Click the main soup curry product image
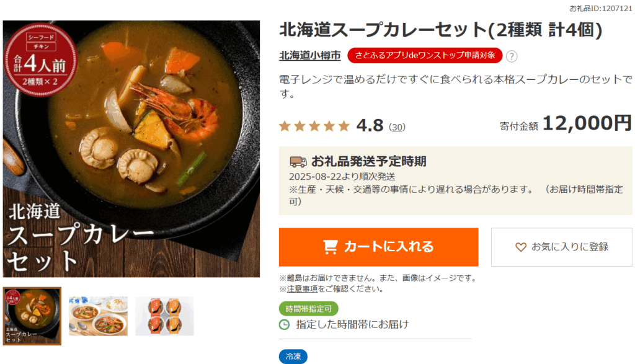This screenshot has height=364, width=635. click(131, 149)
